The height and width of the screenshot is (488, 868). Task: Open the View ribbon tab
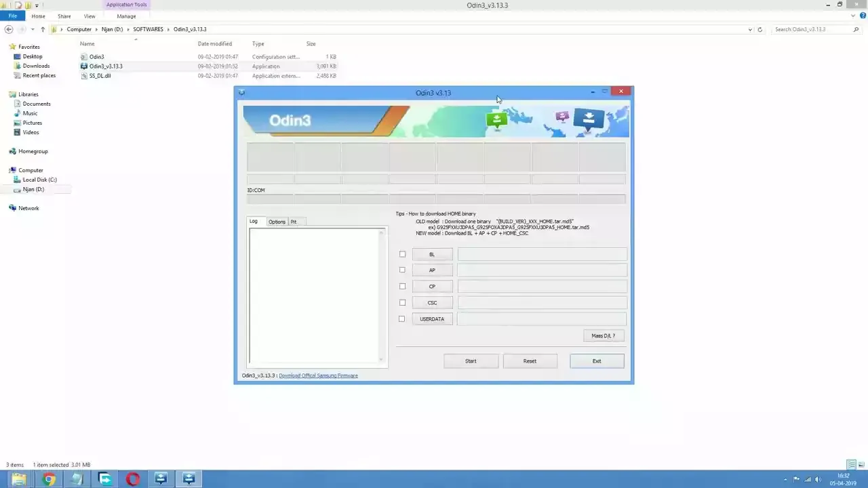[90, 16]
